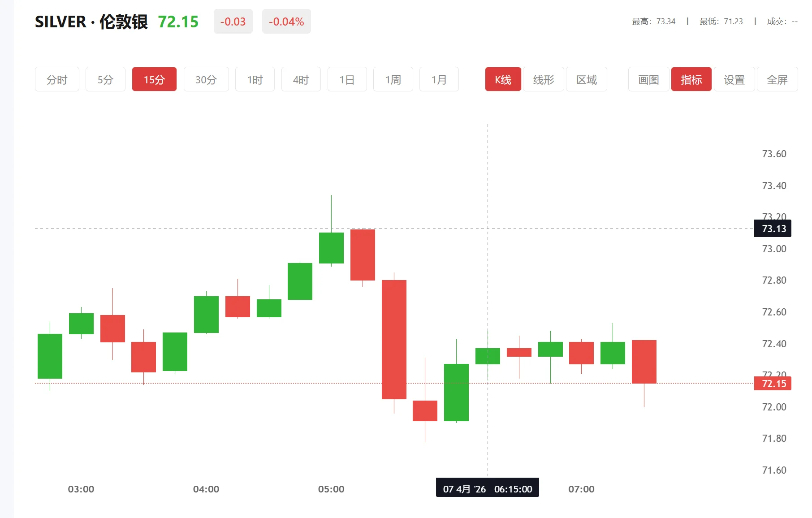The height and width of the screenshot is (518, 812).
Task: Choose the 4时 timeframe
Action: [301, 79]
